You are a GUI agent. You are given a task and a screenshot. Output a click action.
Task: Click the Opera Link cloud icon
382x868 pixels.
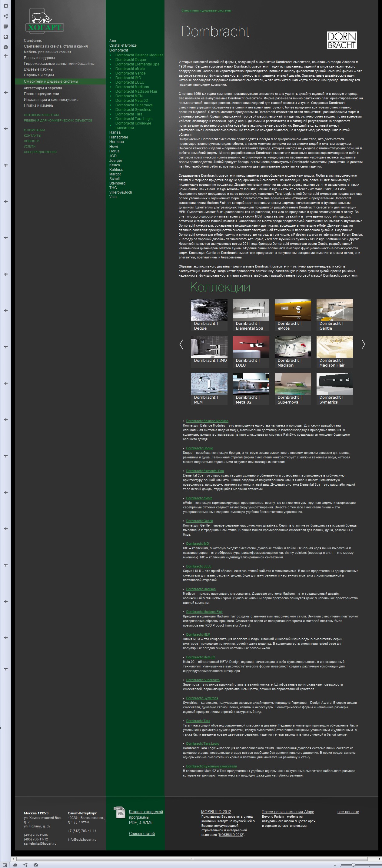click(15, 865)
